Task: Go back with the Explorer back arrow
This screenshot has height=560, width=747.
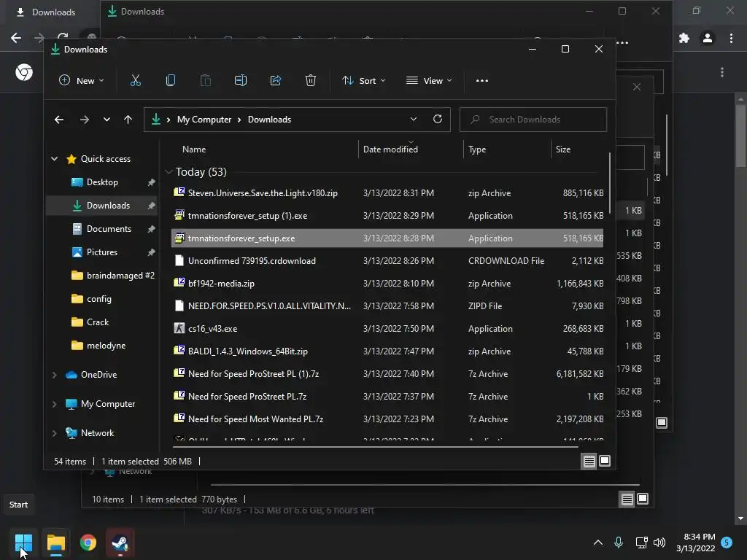Action: coord(59,120)
